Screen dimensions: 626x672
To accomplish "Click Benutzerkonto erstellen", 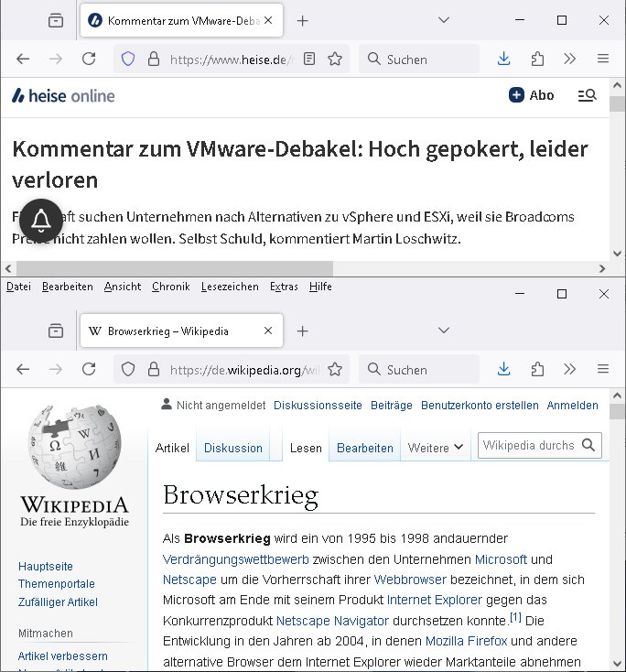I will tap(480, 405).
